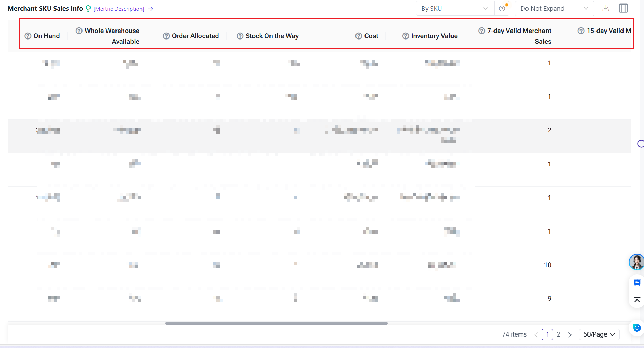The width and height of the screenshot is (644, 348).
Task: Click the horizontal table scrollbar
Action: pyautogui.click(x=276, y=323)
